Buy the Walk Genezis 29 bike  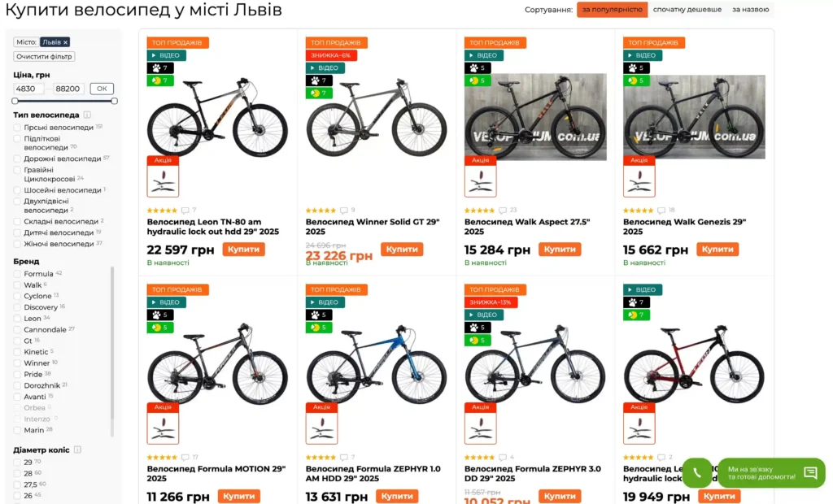point(717,249)
